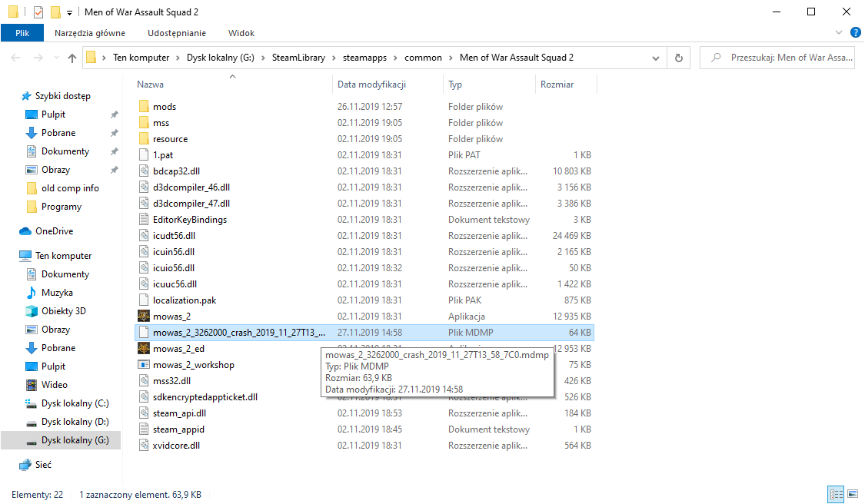Click the new folder icon in title bar

pyautogui.click(x=55, y=12)
